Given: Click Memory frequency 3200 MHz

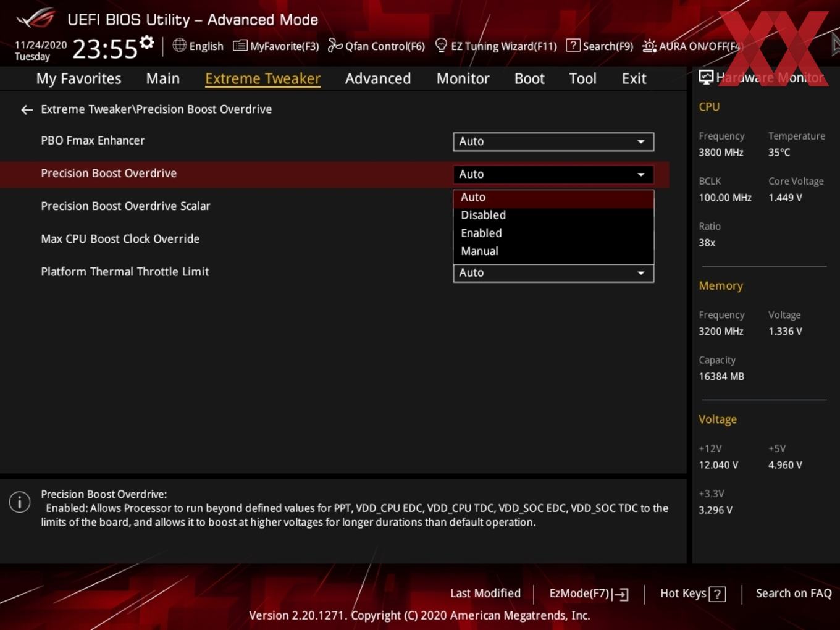Looking at the screenshot, I should (721, 331).
